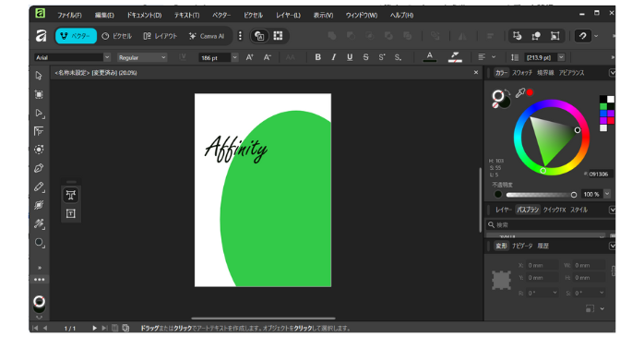Click Decrease font size A- icon

coord(268,57)
